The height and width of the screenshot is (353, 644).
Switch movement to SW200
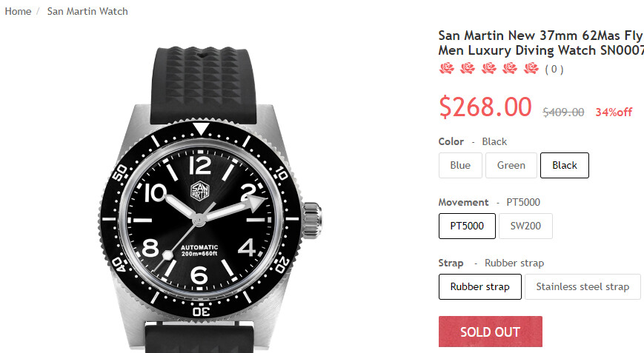pos(525,226)
